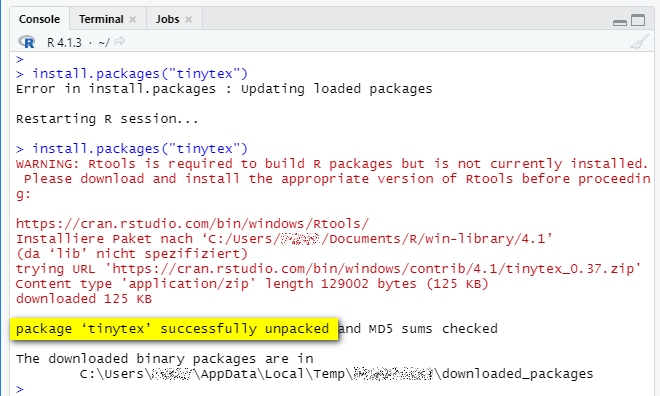Maximize the console pane
The width and height of the screenshot is (660, 396).
pyautogui.click(x=638, y=20)
